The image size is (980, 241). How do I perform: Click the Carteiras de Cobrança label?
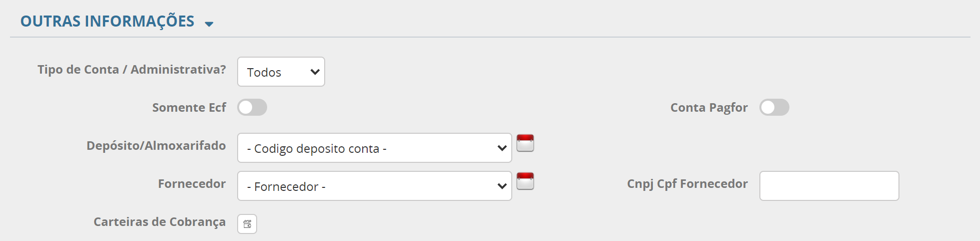159,222
